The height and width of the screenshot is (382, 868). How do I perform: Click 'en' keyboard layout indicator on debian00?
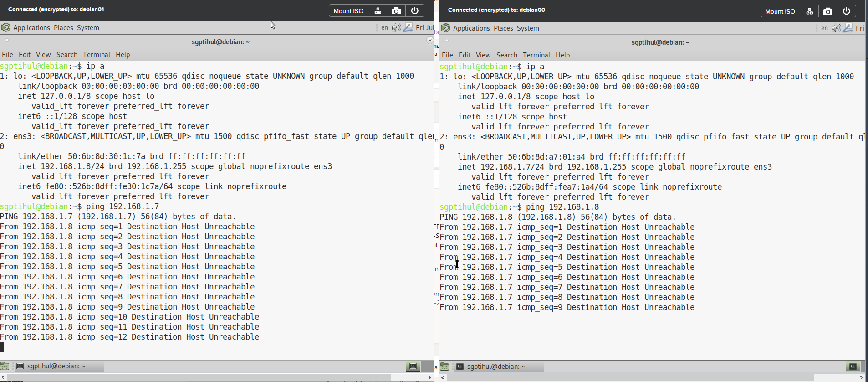(824, 28)
